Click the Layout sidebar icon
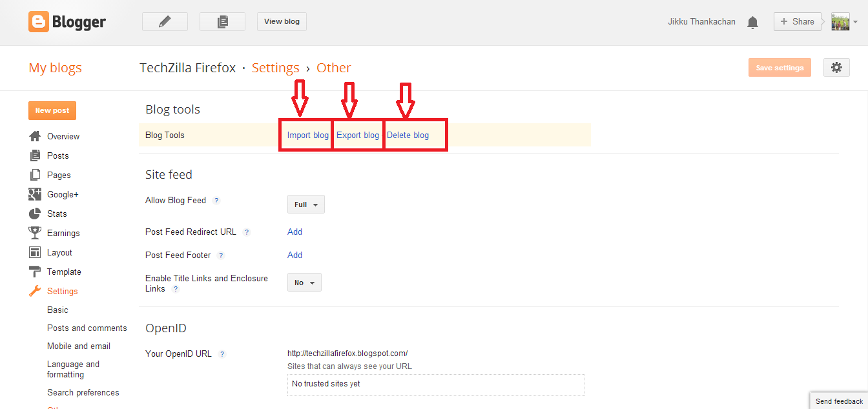 (x=35, y=252)
